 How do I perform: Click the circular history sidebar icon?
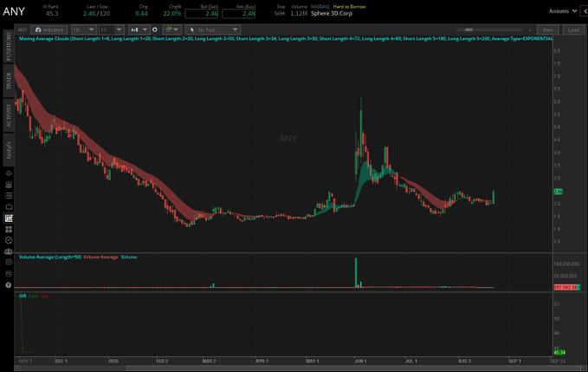pyautogui.click(x=9, y=262)
